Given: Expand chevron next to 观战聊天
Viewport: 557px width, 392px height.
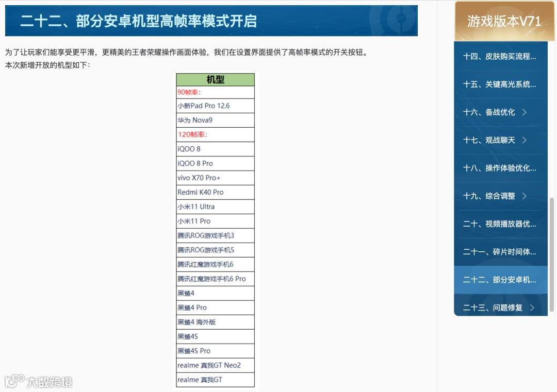Looking at the screenshot, I should [x=525, y=140].
